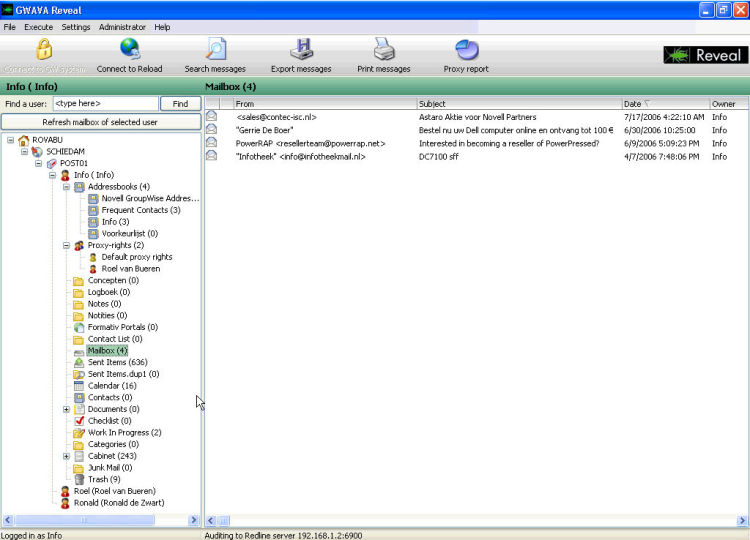Open the Help menu
The height and width of the screenshot is (540, 750).
(x=162, y=27)
